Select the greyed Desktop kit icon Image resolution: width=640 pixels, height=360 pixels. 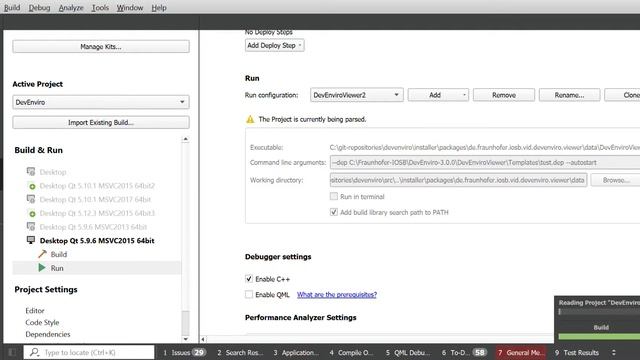31,172
